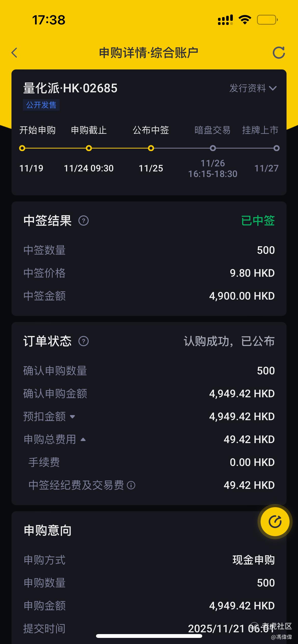Tap info icon next to 中签经纪费及交易费
This screenshot has width=298, height=644.
[x=131, y=485]
